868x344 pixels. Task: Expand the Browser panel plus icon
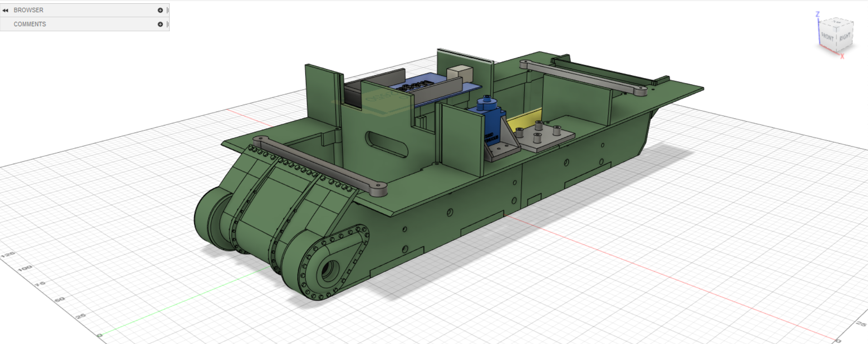click(160, 10)
